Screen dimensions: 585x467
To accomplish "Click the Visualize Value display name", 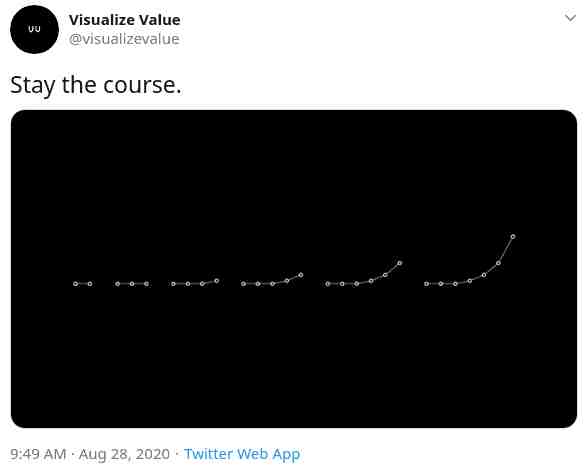I will (x=125, y=20).
